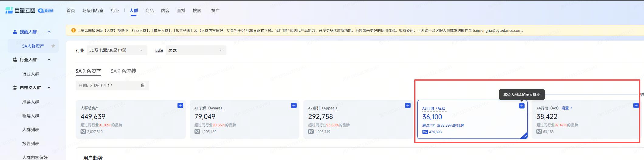
Task: Add A2吸引 crowd with the plus icon
Action: point(408,105)
